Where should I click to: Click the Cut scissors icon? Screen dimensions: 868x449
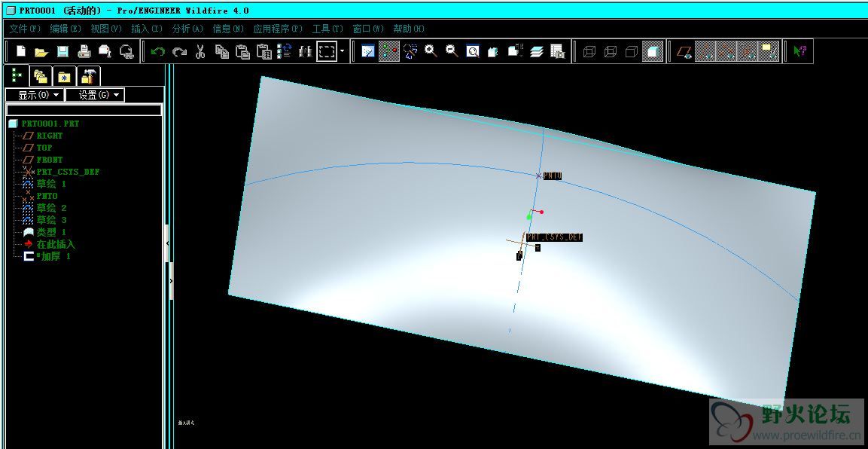click(200, 51)
